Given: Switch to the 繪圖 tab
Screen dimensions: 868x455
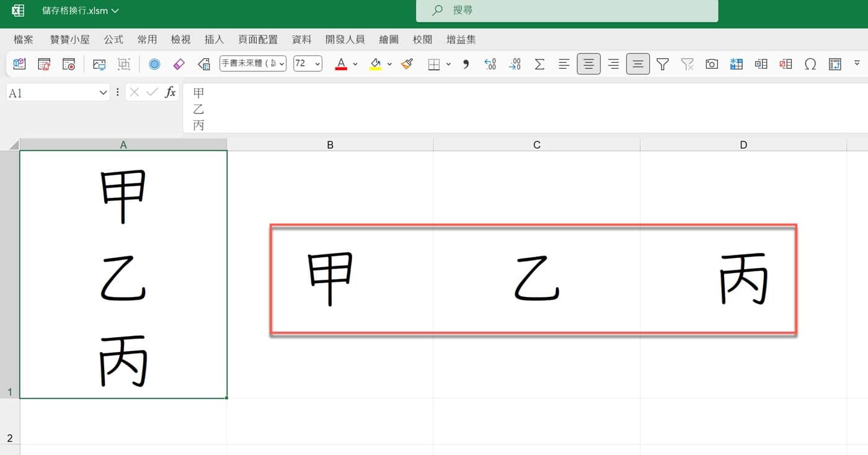Looking at the screenshot, I should (389, 39).
